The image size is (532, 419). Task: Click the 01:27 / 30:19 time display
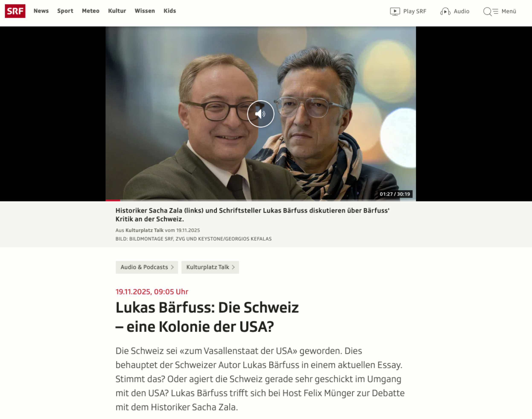[x=395, y=194]
